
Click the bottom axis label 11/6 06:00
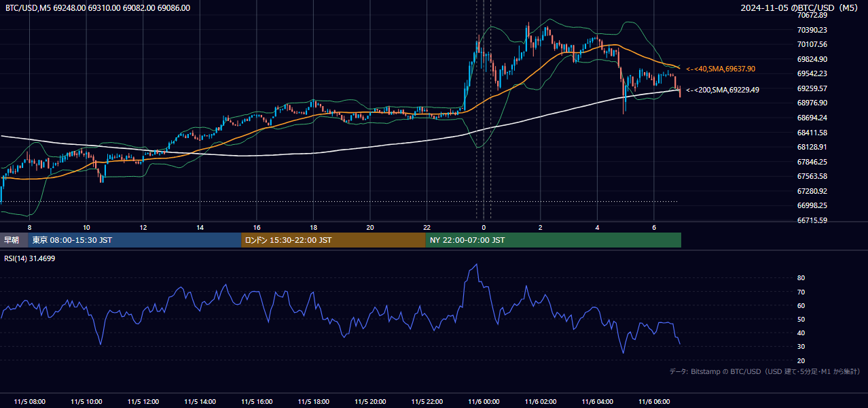pos(653,401)
